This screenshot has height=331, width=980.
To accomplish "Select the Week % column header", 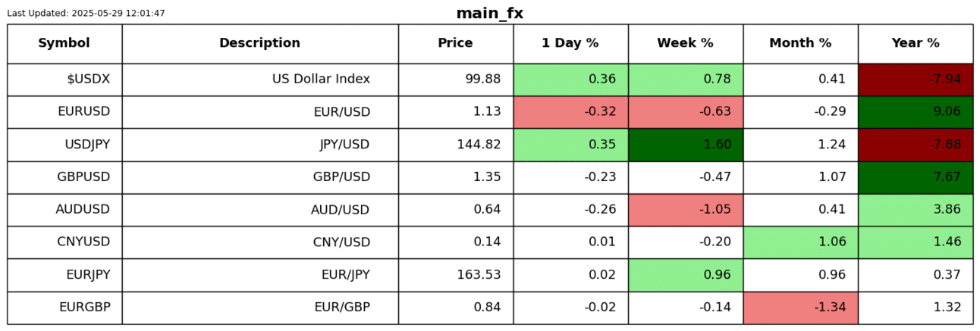I will coord(685,43).
